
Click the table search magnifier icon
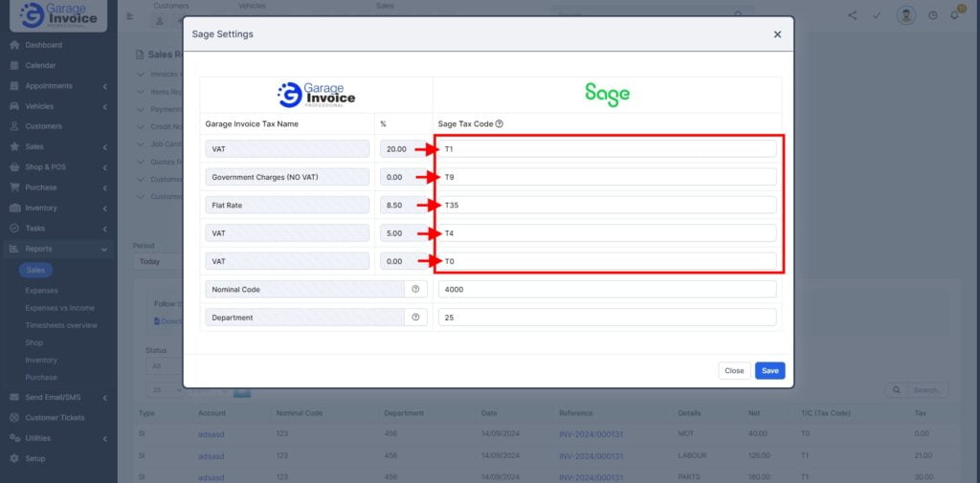[896, 390]
